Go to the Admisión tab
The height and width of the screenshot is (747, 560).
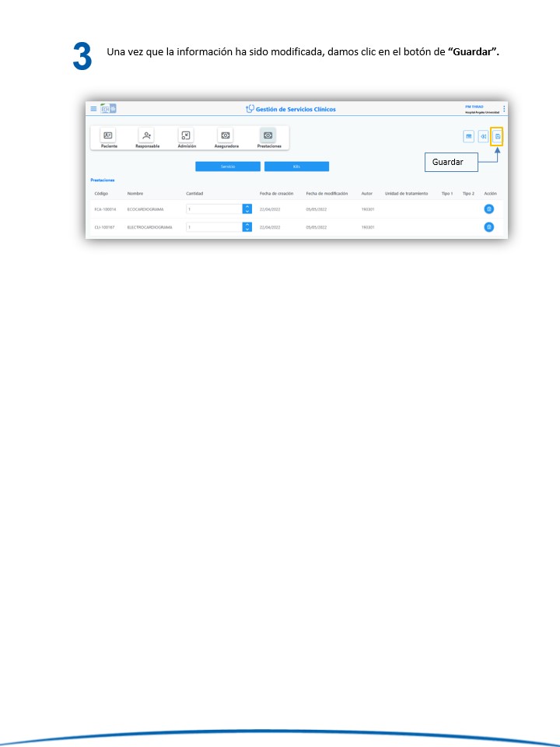click(187, 138)
